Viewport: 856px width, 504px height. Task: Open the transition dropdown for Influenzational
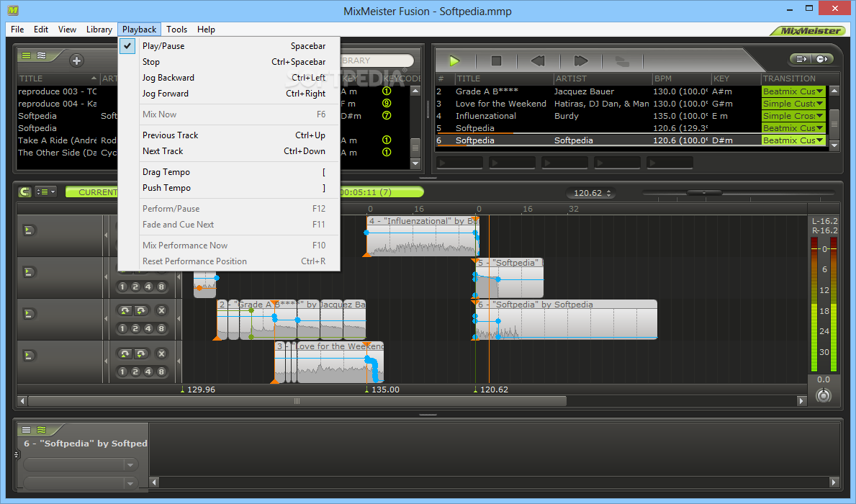point(820,116)
